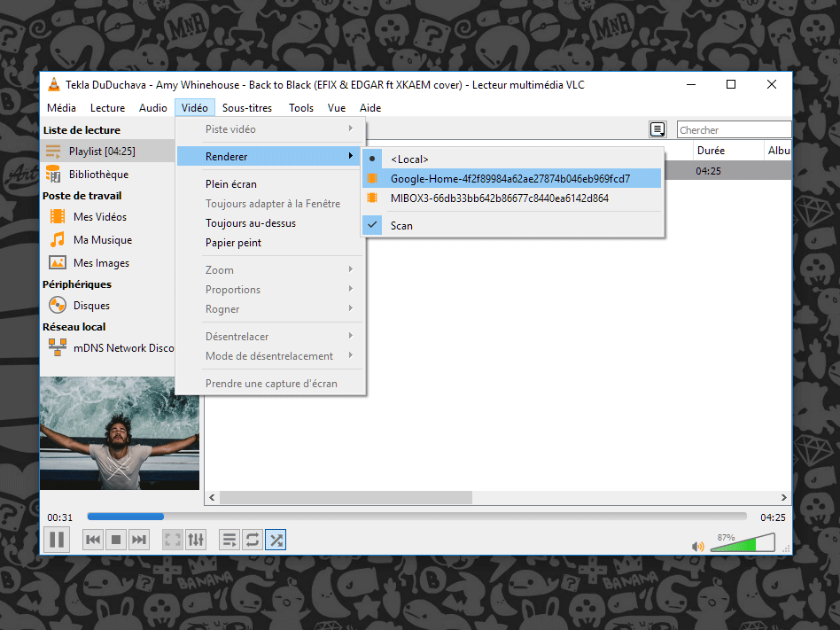
Task: Expand the Proportions submenu
Action: click(270, 289)
